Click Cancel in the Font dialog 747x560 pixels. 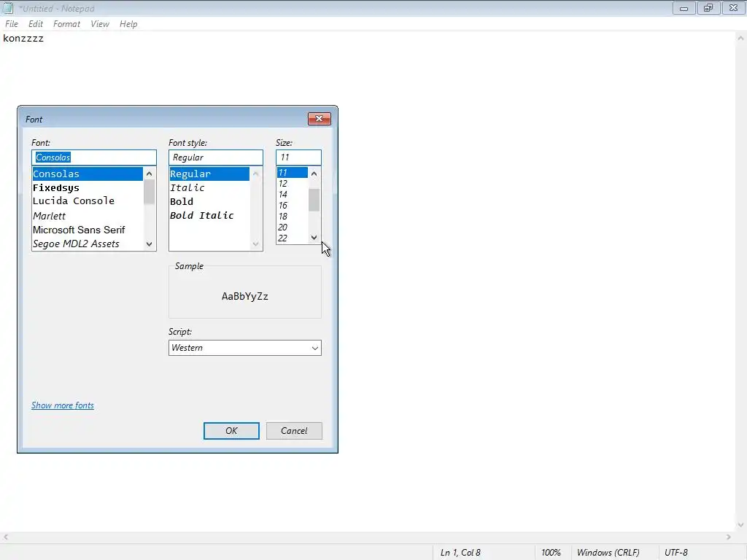click(294, 430)
